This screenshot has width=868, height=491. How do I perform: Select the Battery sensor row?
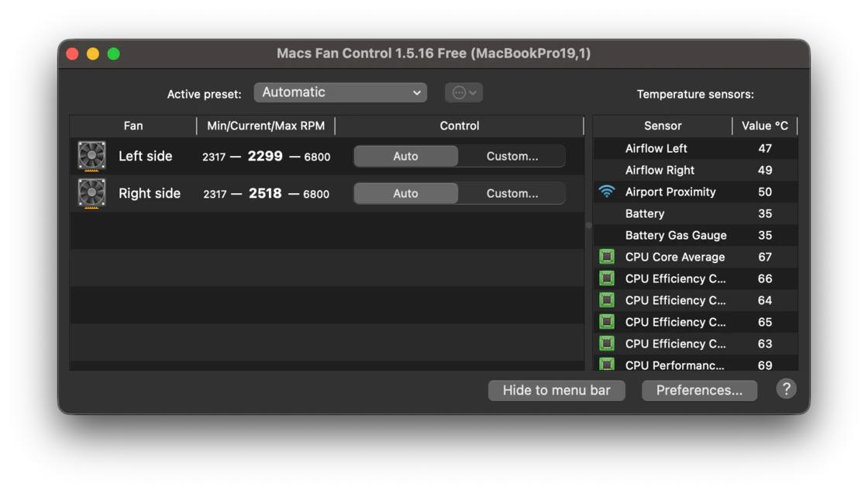[x=682, y=213]
